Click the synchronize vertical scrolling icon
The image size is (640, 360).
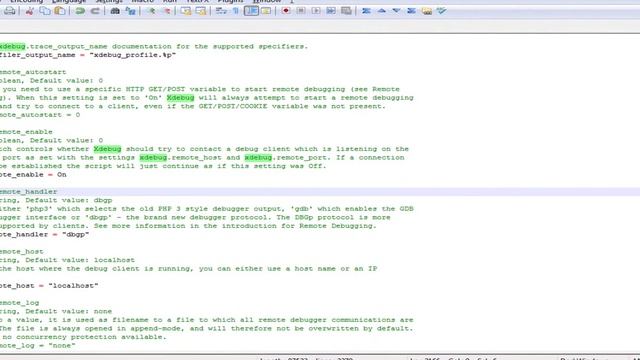[186, 11]
